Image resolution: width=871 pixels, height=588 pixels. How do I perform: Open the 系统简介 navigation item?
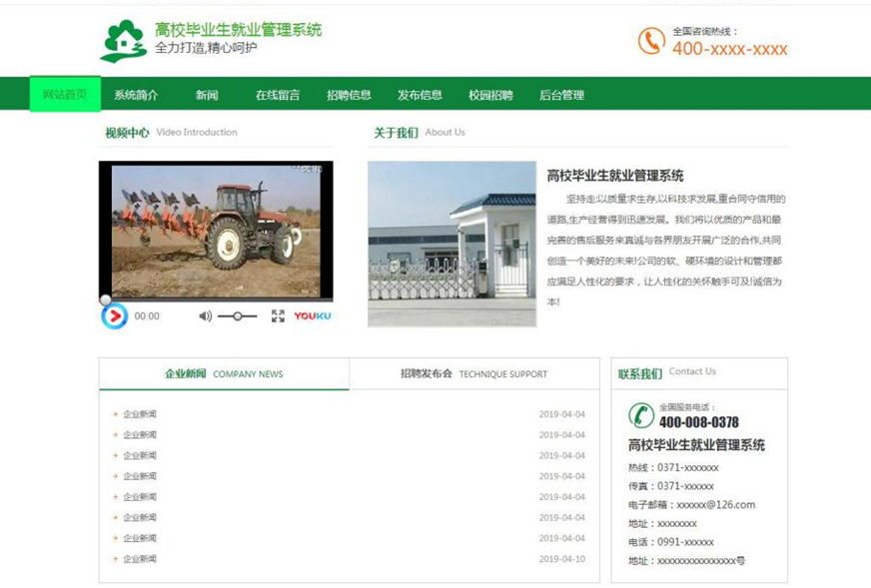tap(136, 95)
